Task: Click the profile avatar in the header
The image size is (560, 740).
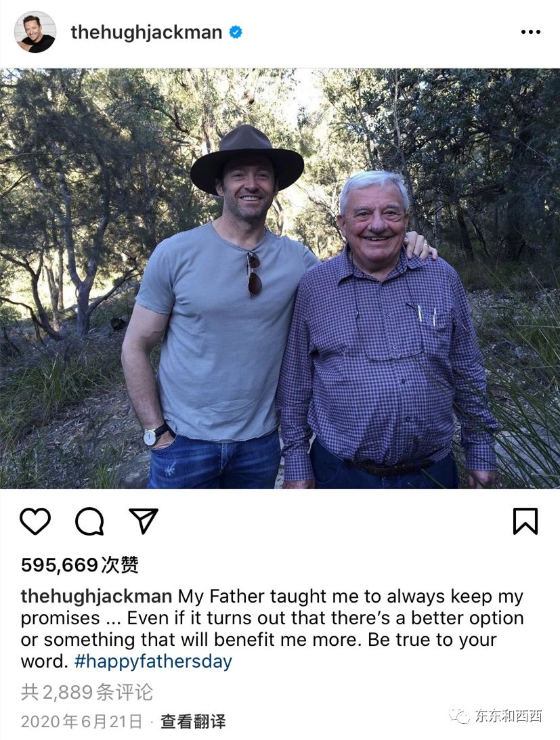Action: [35, 32]
